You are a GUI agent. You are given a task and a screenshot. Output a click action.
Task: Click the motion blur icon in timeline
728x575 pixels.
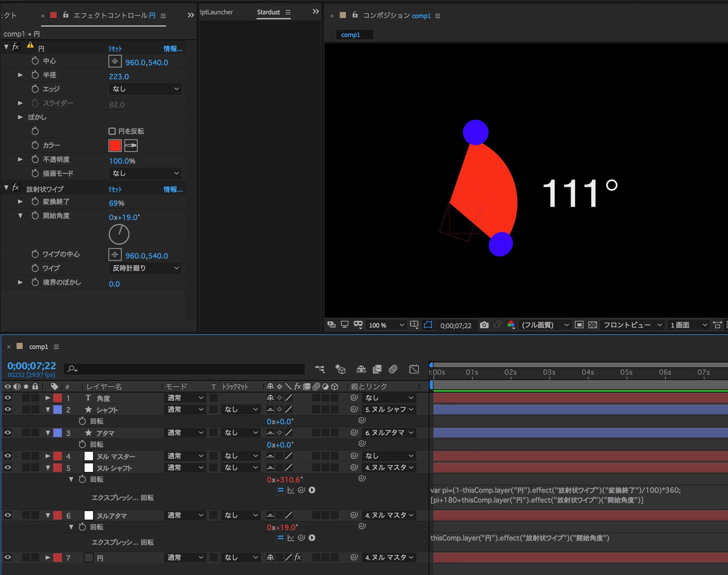coord(393,369)
